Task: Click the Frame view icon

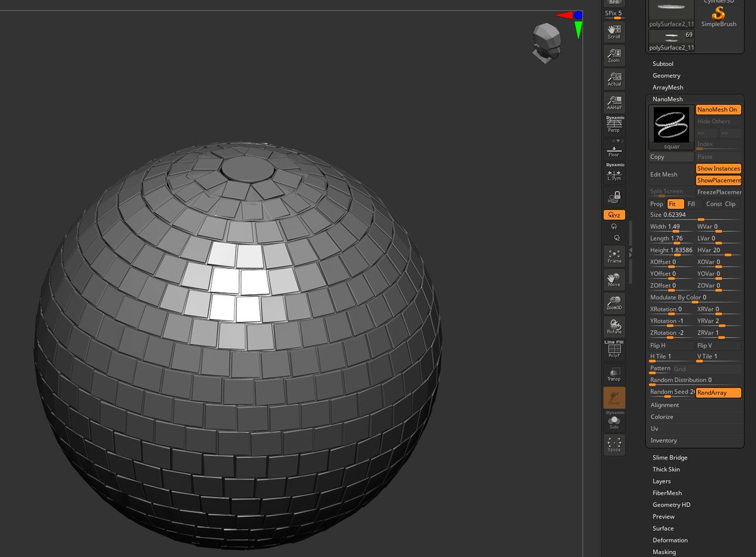Action: 614,255
